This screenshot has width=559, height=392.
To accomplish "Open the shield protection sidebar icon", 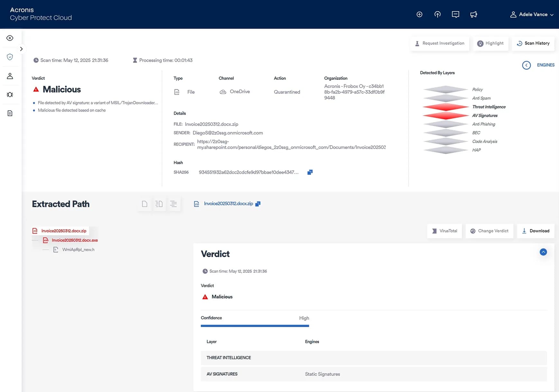I will click(10, 57).
